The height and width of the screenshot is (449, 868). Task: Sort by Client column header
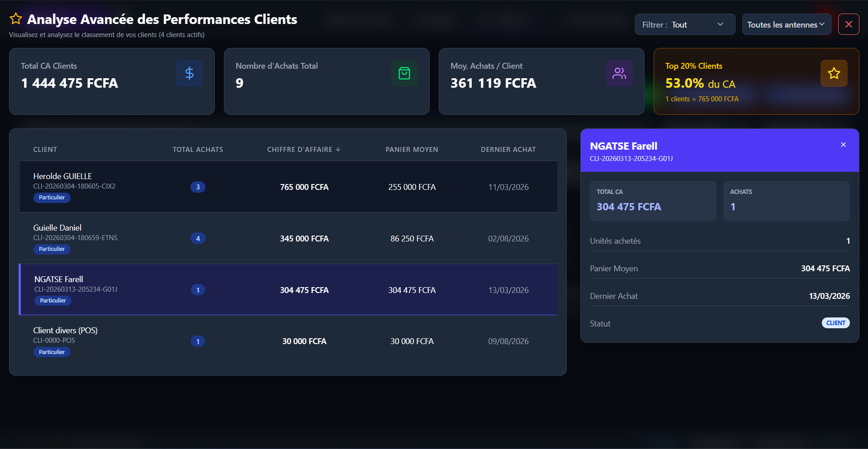[x=45, y=150]
